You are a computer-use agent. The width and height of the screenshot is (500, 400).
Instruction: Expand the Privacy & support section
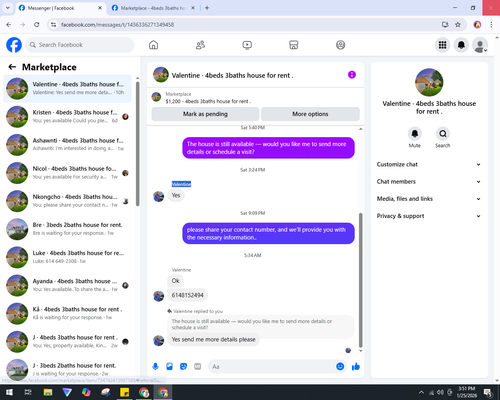click(x=429, y=216)
